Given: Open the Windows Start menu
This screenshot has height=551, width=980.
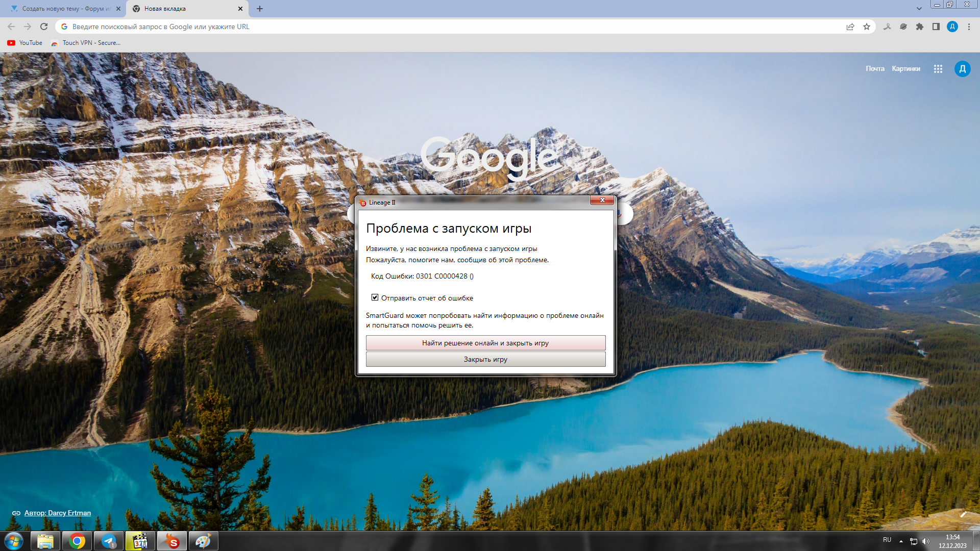Looking at the screenshot, I should pyautogui.click(x=14, y=541).
